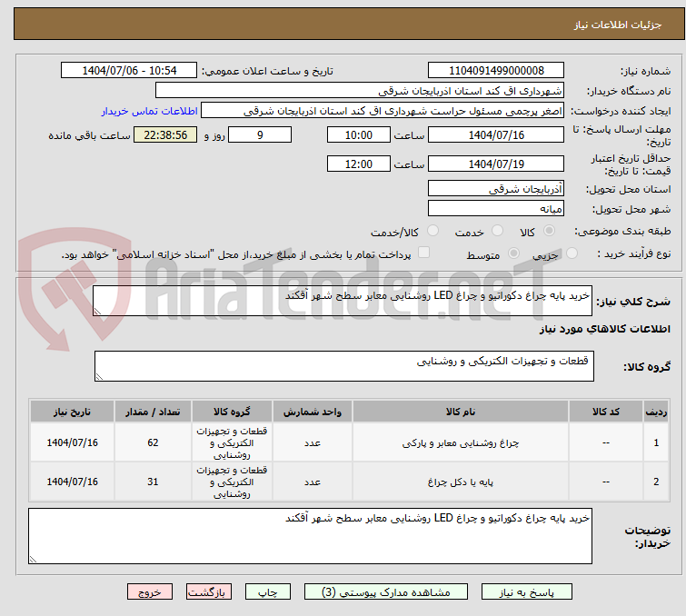The width and height of the screenshot is (686, 616).
Task: Click the جزئیات اطلاعات نیاز header title
Action: [617, 25]
